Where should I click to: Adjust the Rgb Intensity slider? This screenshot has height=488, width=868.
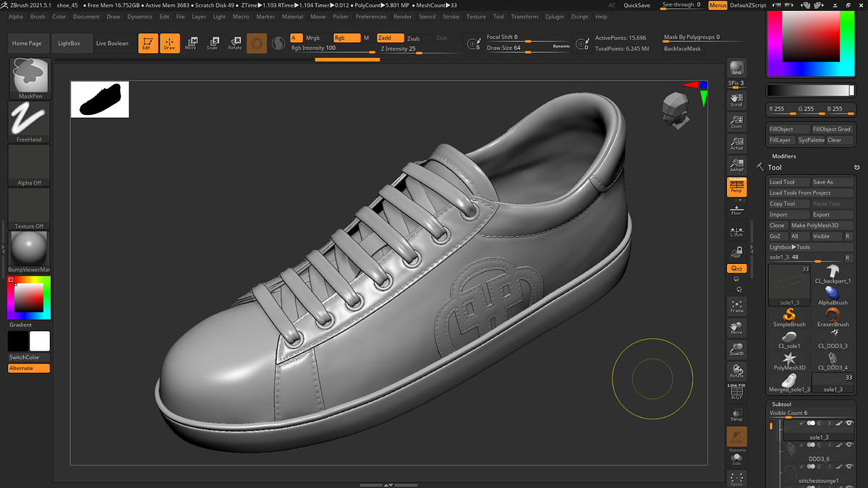click(x=331, y=48)
